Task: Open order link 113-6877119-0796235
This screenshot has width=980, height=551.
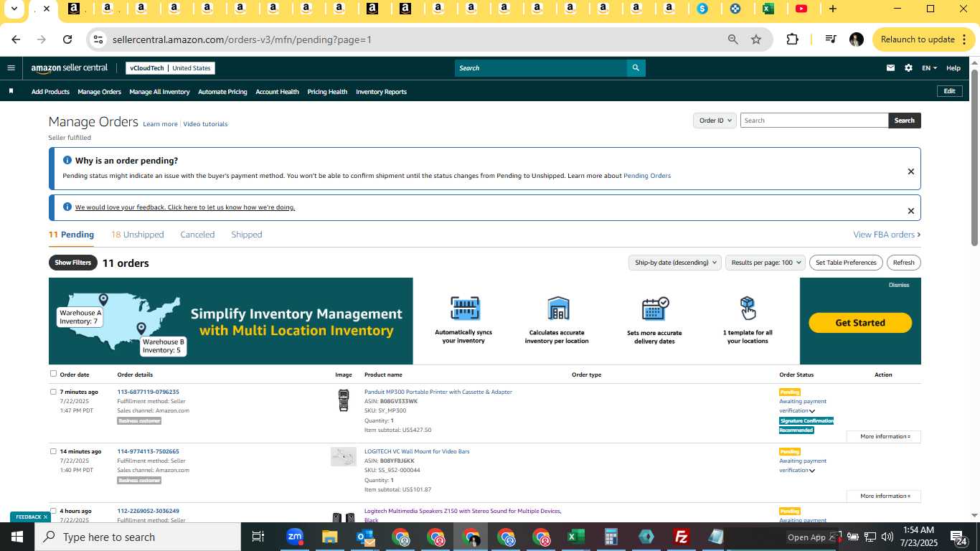Action: click(x=148, y=392)
